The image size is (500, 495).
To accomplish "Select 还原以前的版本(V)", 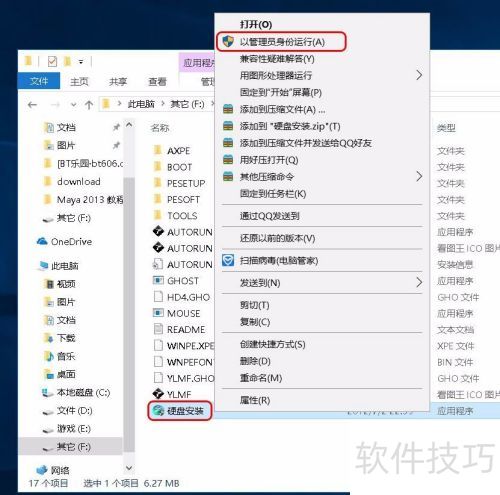I will (277, 238).
